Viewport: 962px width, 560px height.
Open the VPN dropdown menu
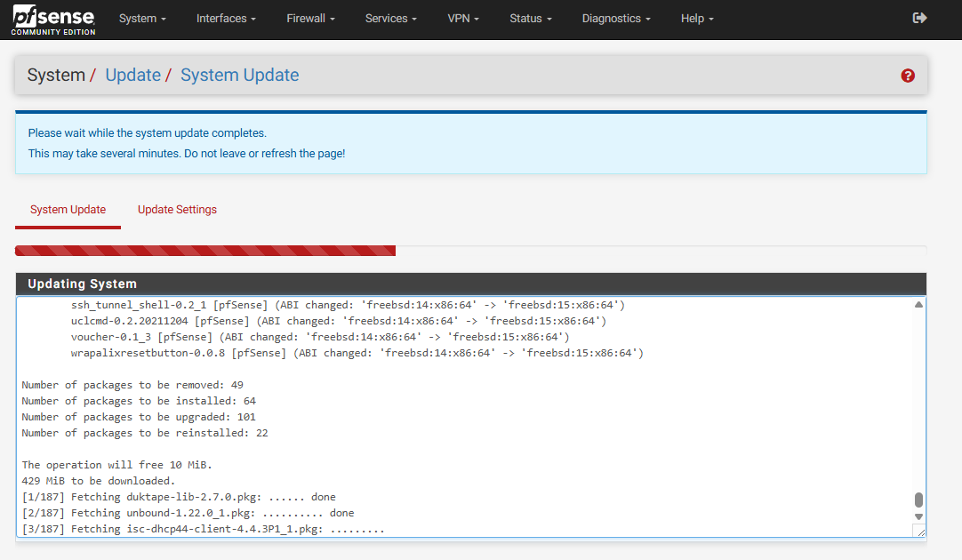(x=463, y=19)
